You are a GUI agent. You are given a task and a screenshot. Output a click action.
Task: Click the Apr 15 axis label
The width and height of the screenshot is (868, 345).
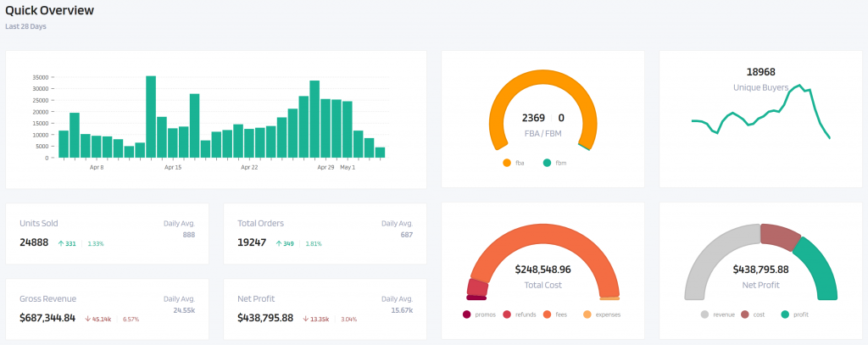coord(173,167)
